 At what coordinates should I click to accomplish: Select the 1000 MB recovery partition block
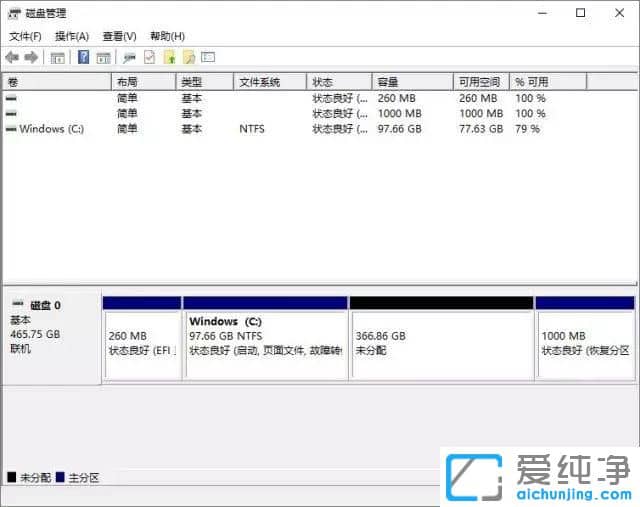click(x=585, y=343)
